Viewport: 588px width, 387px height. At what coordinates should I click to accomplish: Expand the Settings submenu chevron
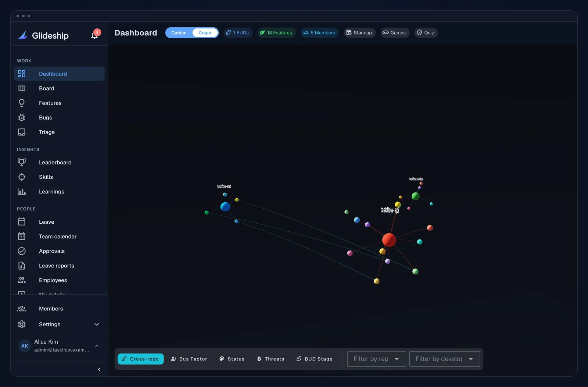(97, 324)
